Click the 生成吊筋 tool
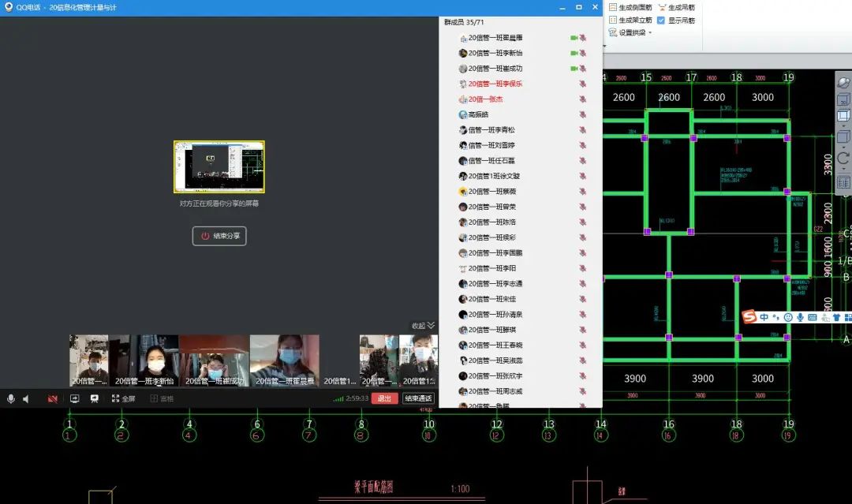 pos(676,7)
